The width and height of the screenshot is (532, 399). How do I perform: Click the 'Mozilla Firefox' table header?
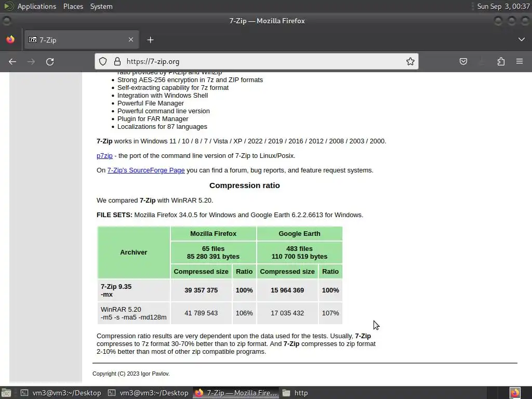tap(214, 233)
